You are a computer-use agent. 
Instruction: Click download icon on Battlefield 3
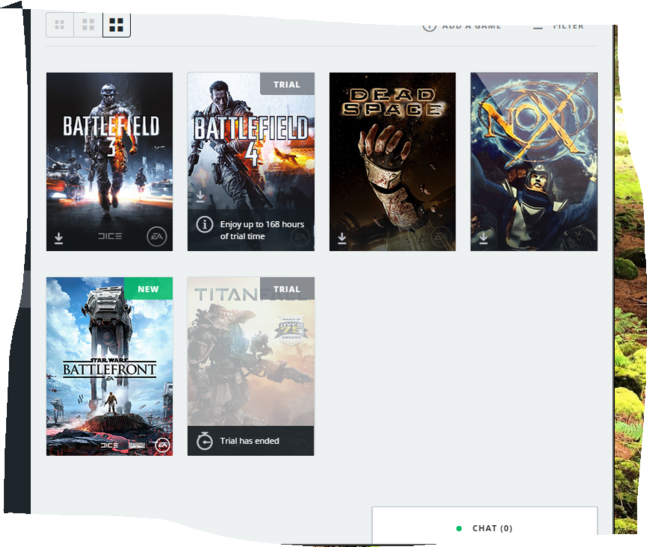(x=59, y=238)
